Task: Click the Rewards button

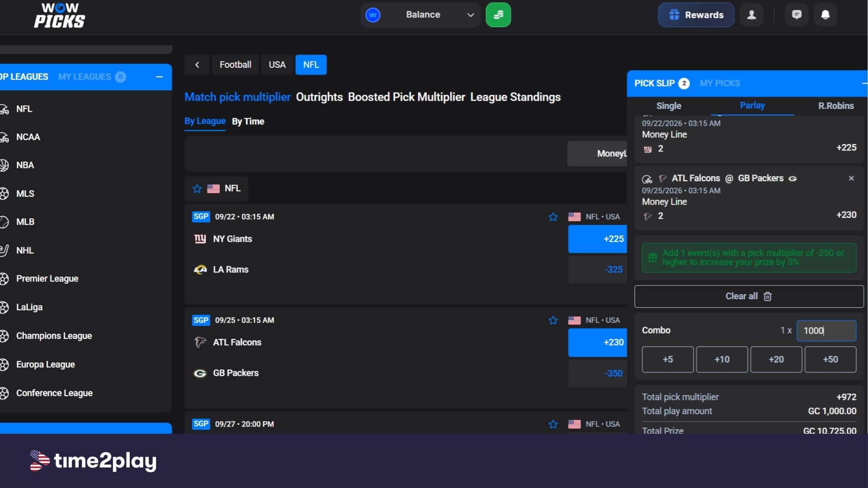Action: pos(696,15)
